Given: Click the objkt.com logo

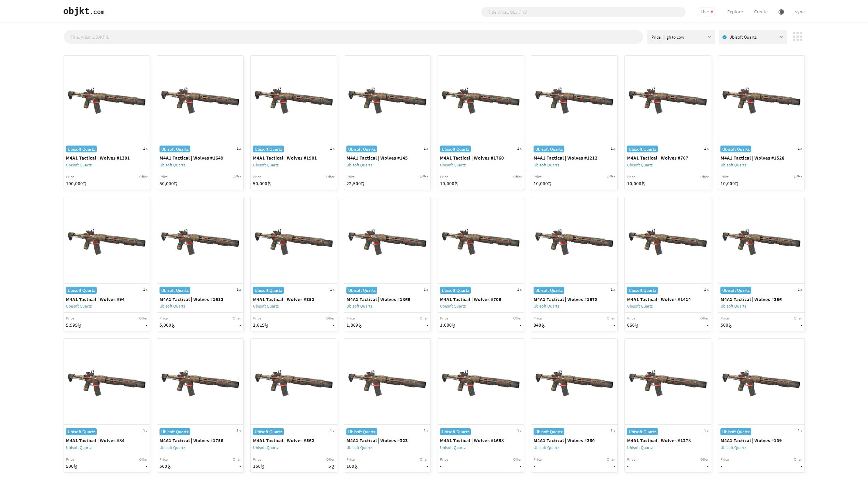Looking at the screenshot, I should click(84, 12).
